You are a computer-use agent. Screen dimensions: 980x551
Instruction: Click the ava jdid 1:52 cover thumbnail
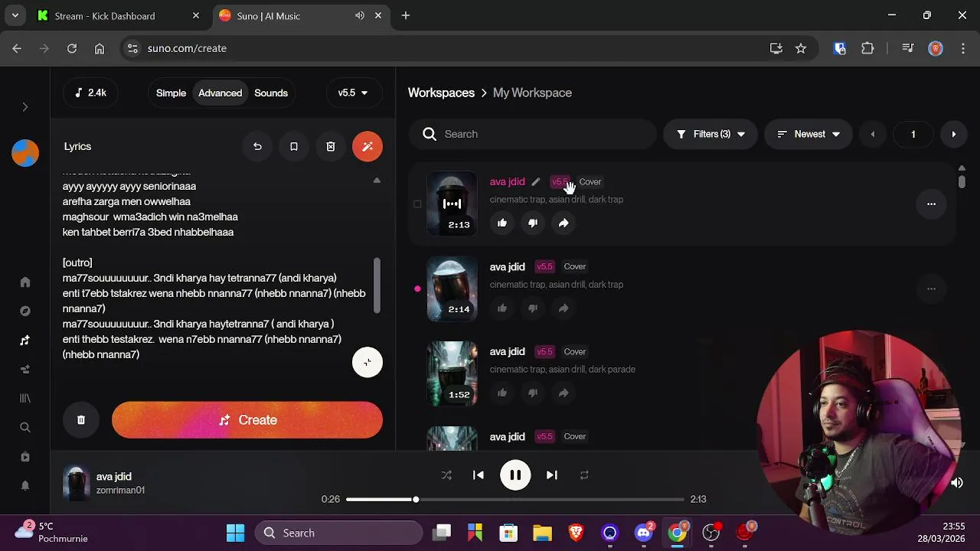[452, 373]
